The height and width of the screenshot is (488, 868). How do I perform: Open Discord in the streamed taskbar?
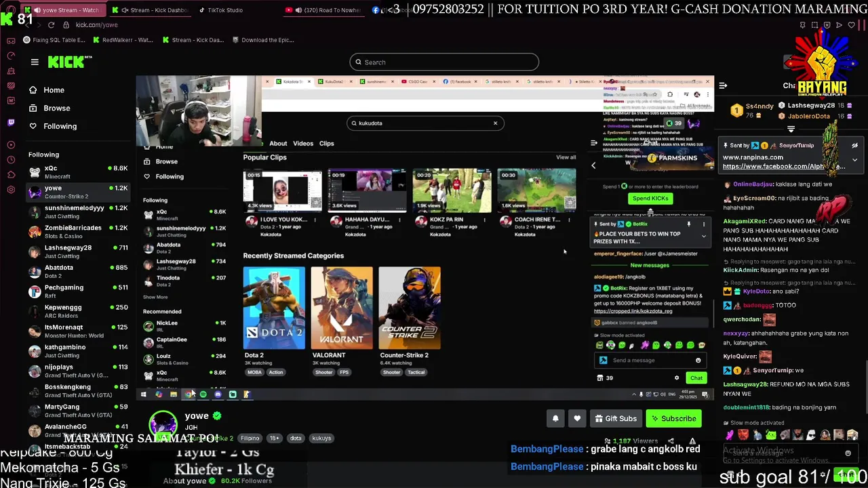218,394
